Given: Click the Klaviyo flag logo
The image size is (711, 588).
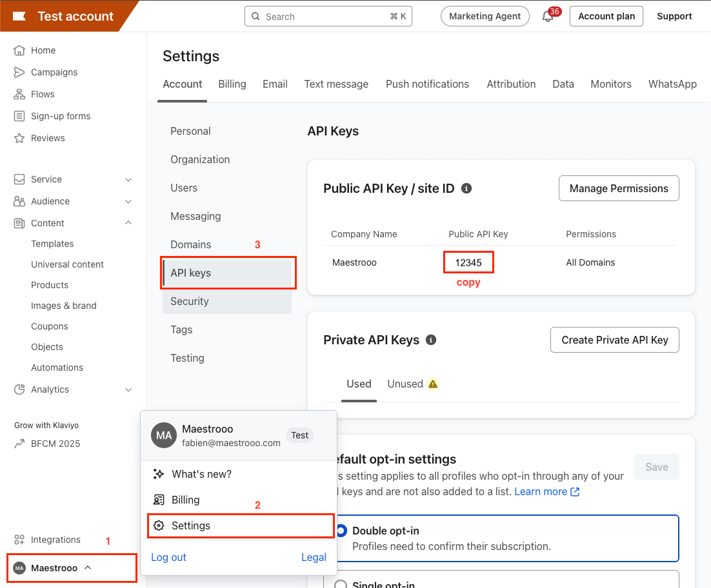Looking at the screenshot, I should 19,16.
